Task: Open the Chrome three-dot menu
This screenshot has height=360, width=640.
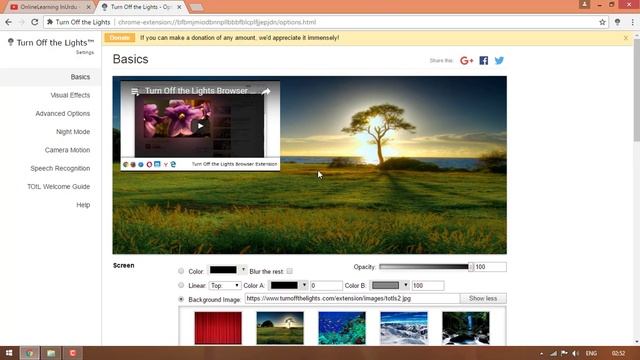Action: point(632,22)
